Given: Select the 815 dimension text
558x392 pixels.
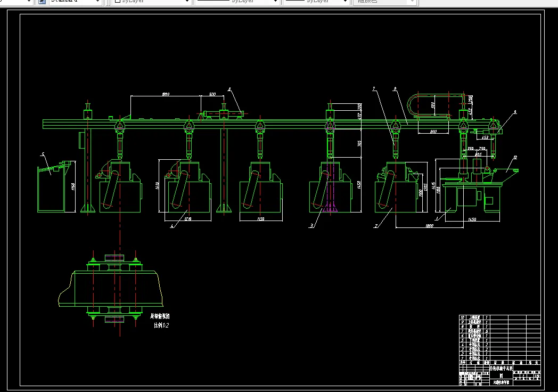Looking at the screenshot, I should coord(478,154).
